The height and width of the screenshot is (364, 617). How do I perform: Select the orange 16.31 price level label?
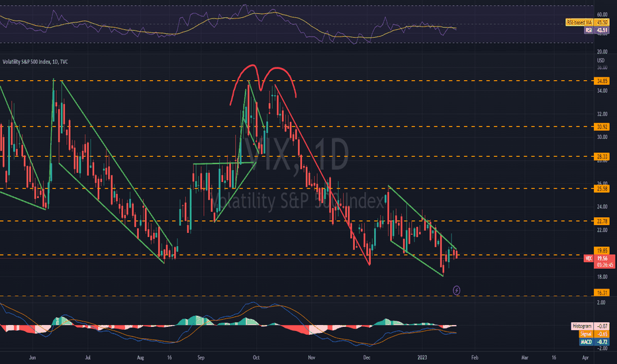pos(602,293)
